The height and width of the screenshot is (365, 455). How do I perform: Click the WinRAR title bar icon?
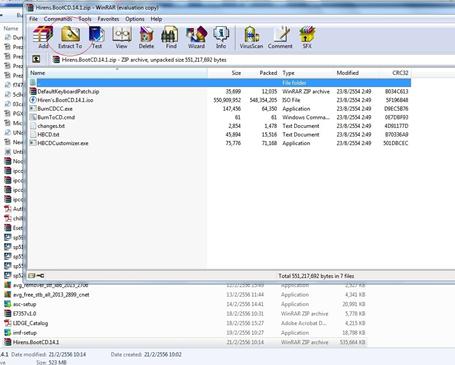[x=30, y=7]
